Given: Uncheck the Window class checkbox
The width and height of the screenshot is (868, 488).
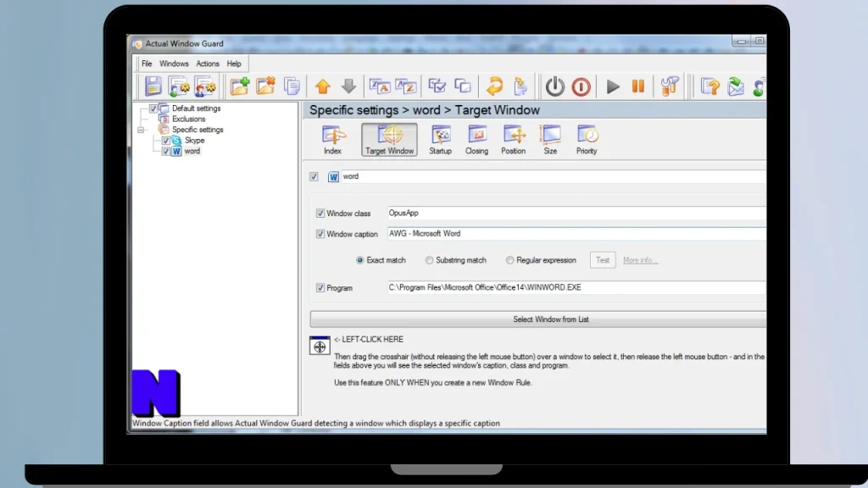Looking at the screenshot, I should point(320,213).
